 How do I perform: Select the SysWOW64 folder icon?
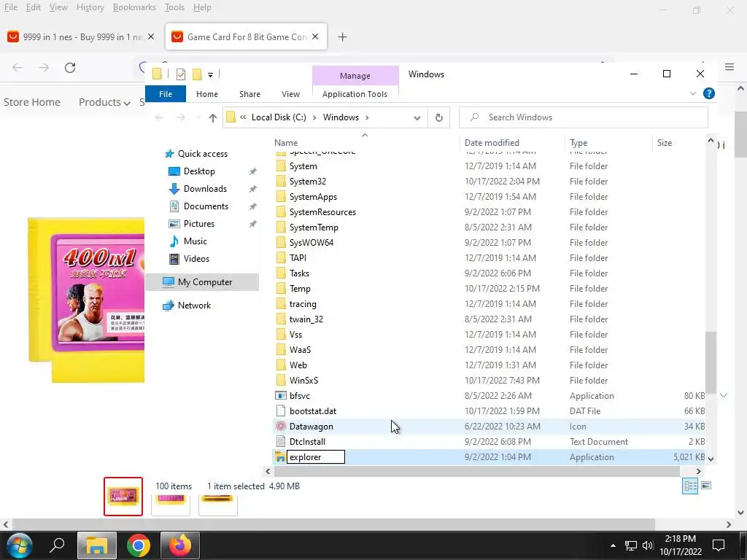pyautogui.click(x=281, y=242)
